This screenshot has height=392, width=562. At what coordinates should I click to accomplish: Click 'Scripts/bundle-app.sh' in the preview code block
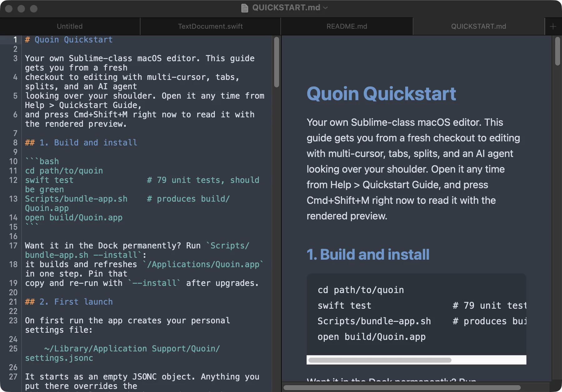(374, 321)
